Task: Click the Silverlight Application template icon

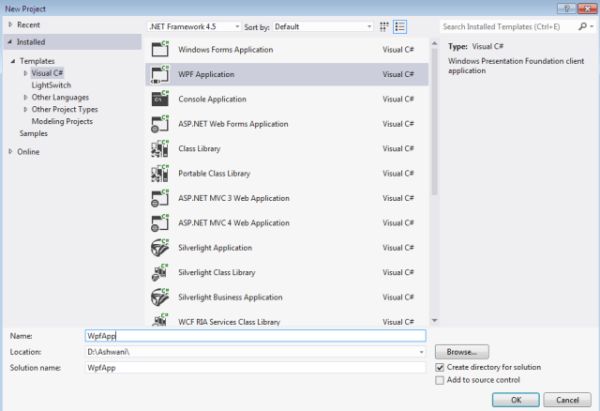Action: pyautogui.click(x=160, y=248)
